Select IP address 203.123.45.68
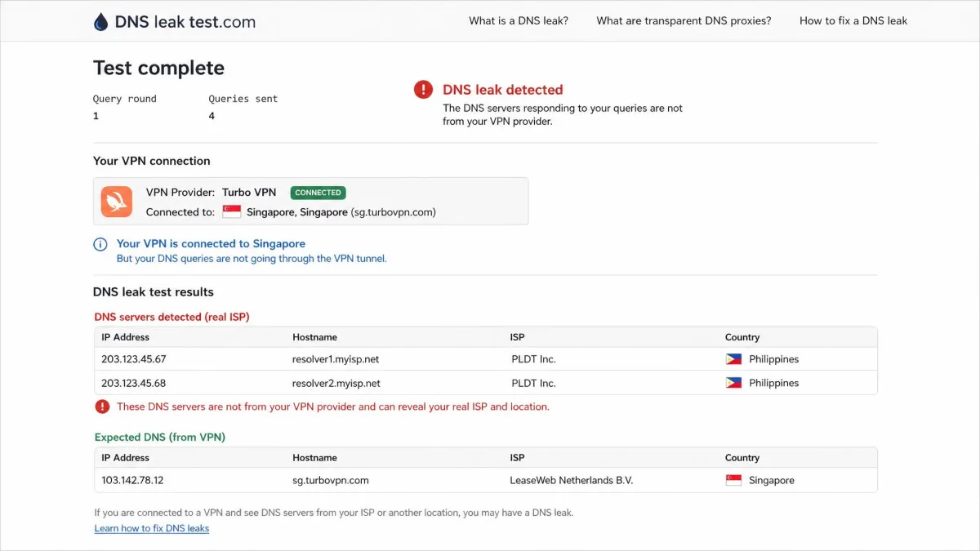The height and width of the screenshot is (551, 980). click(x=133, y=383)
